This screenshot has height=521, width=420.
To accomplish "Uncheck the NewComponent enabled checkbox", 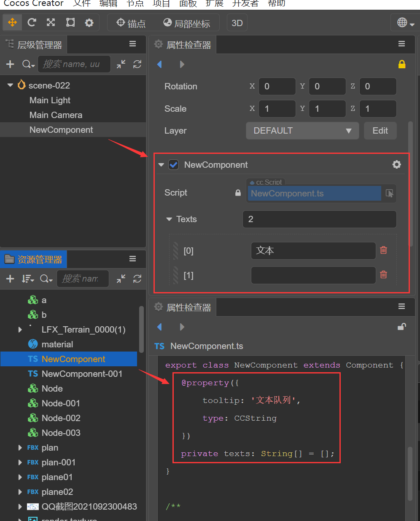I will click(173, 165).
